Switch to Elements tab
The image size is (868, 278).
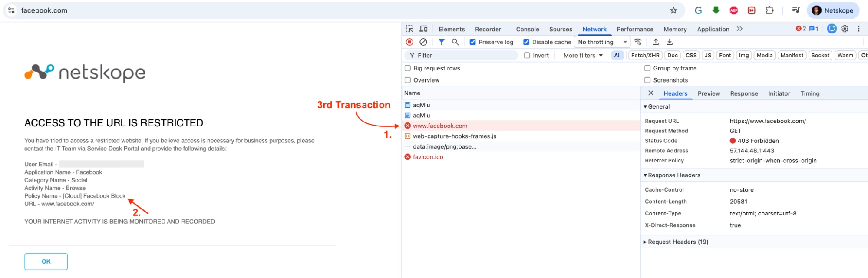452,29
